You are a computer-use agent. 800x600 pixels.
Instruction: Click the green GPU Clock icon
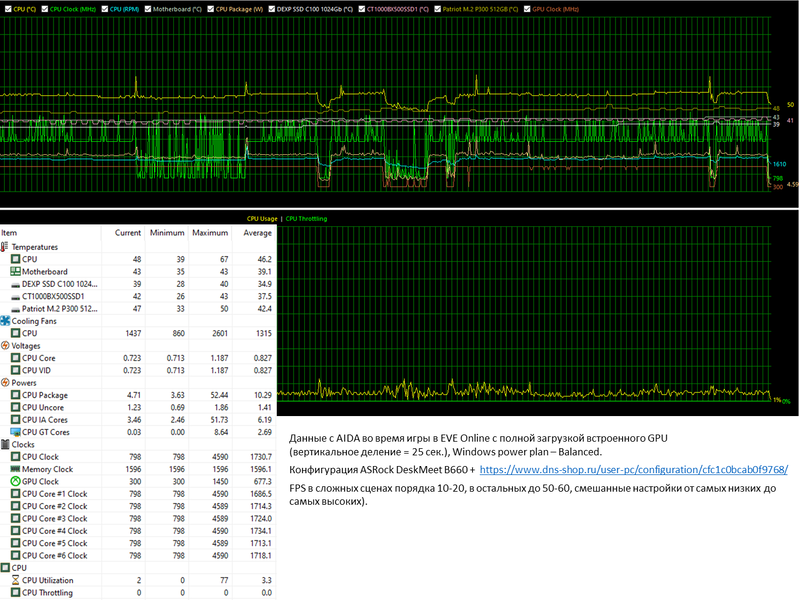[16, 481]
